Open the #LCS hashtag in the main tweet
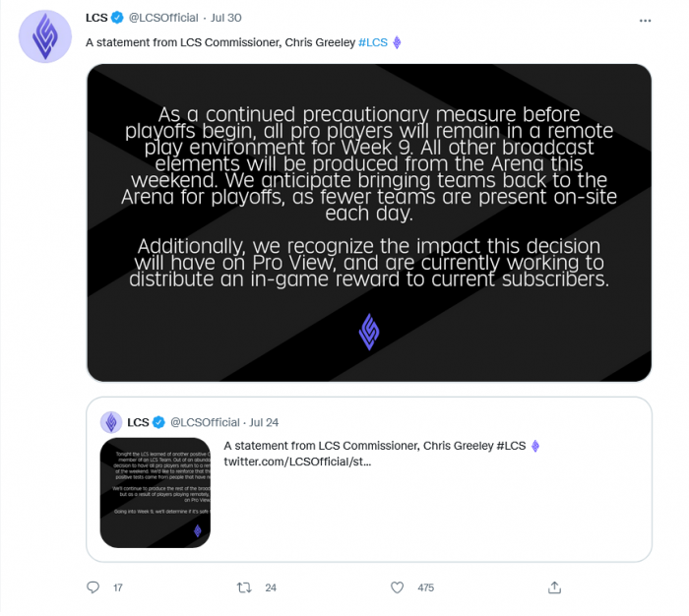The image size is (689, 616). coord(372,42)
